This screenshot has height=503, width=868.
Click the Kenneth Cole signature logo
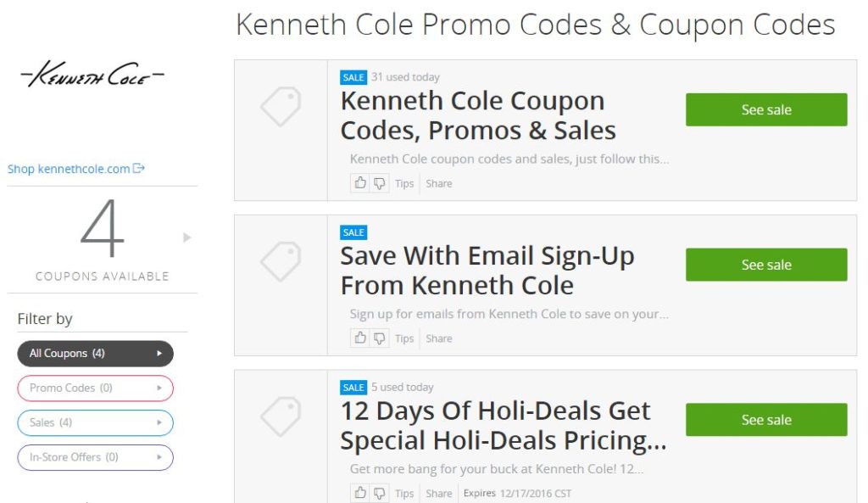pyautogui.click(x=92, y=75)
